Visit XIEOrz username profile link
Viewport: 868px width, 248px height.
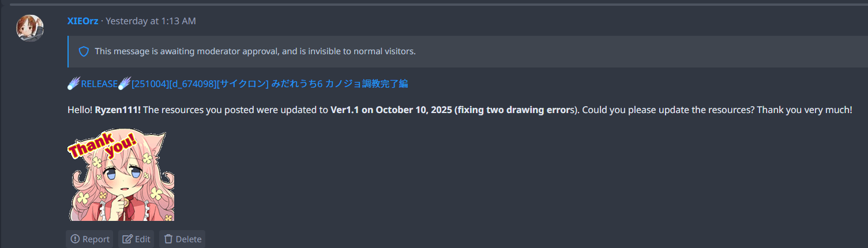pos(82,21)
